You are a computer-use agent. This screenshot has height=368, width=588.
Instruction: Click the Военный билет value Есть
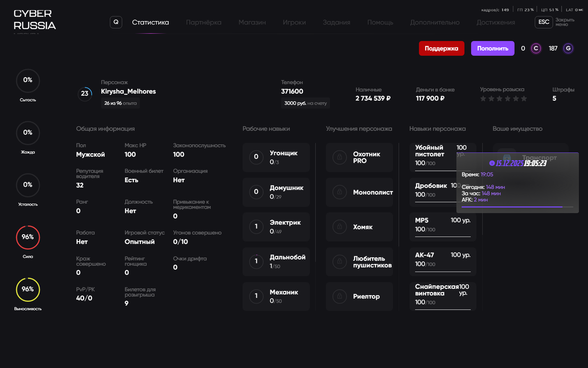point(131,180)
